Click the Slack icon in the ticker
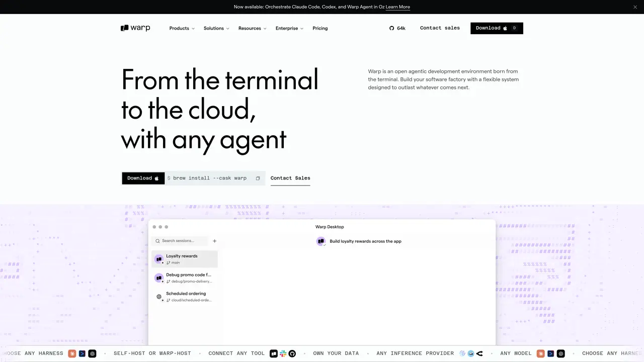 [x=283, y=353]
